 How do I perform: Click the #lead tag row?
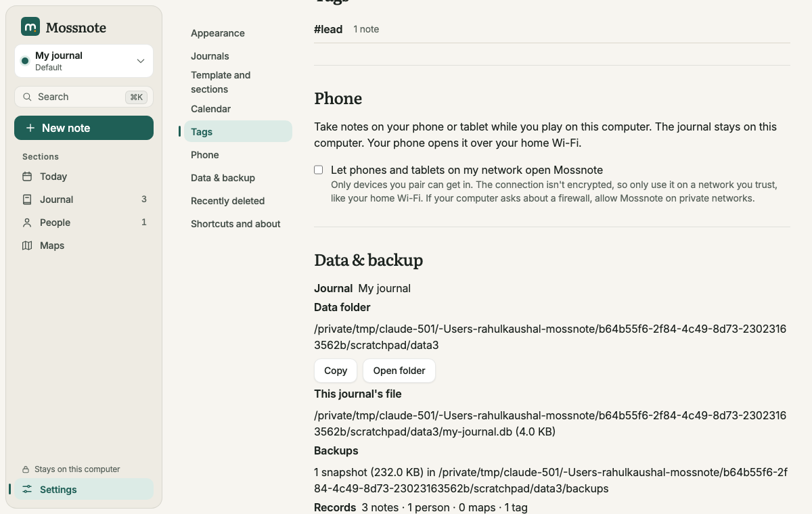552,29
